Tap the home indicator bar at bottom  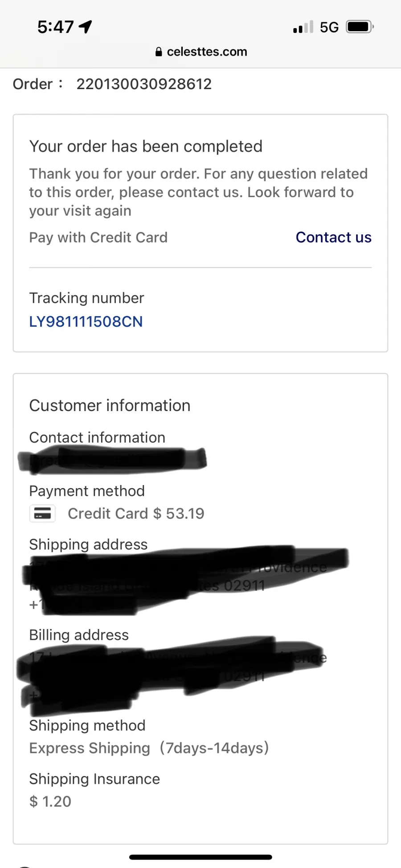point(200,857)
